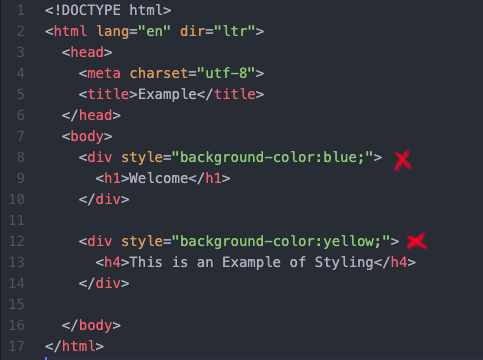This screenshot has width=483, height=360.
Task: Click the closing html tag
Action: tap(74, 346)
